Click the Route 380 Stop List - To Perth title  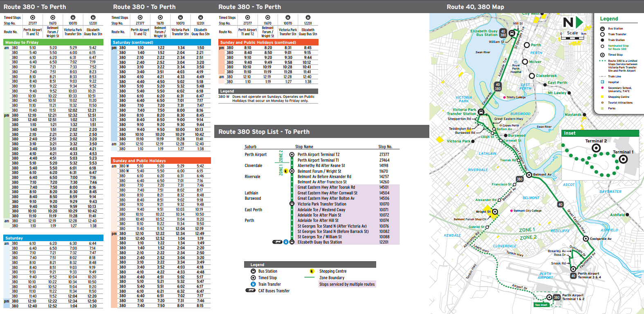[x=264, y=132]
